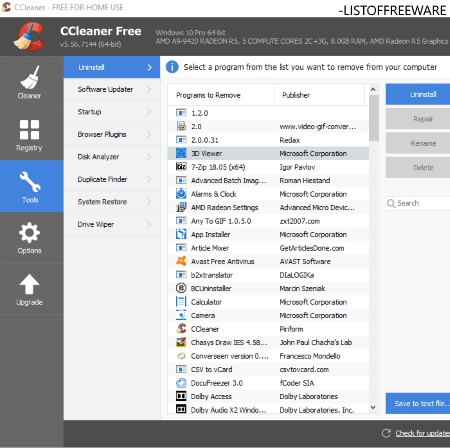Click the scroll down arrow of program list
450x448 pixels.
(x=373, y=408)
